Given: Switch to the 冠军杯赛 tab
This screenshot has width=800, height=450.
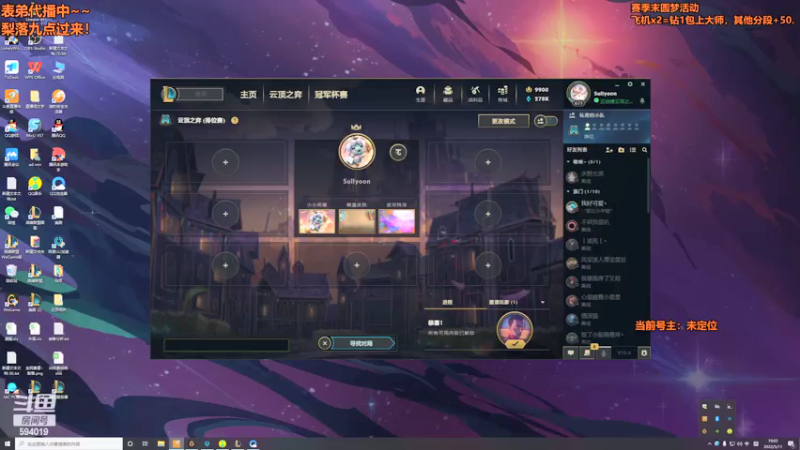Looking at the screenshot, I should 331,94.
